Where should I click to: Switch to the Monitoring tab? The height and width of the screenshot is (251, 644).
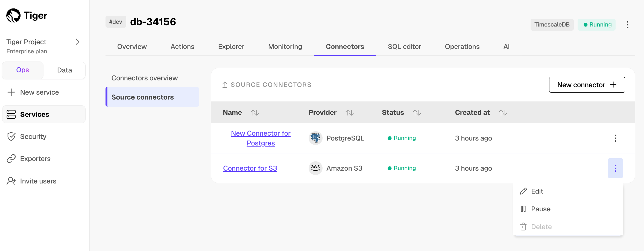(x=285, y=47)
